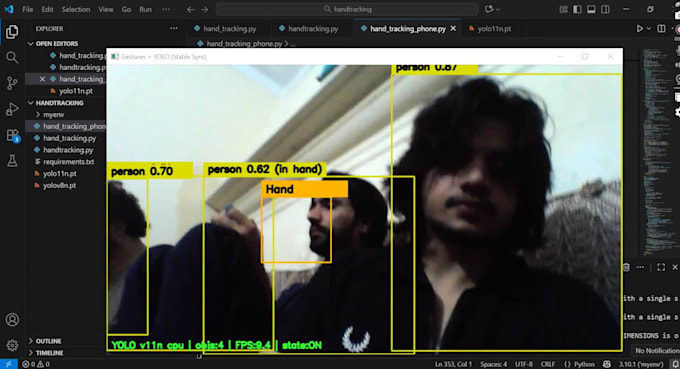The image size is (680, 369).
Task: Open the Copilot dropdown chevron in title bar
Action: (498, 9)
